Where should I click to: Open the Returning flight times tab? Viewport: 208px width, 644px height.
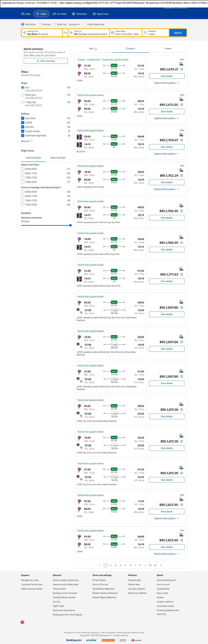[58, 158]
